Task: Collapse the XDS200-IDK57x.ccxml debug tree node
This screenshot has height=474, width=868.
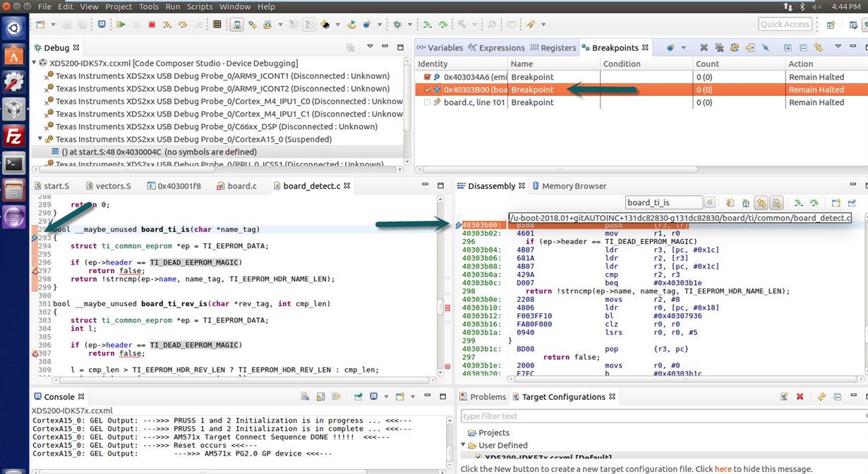Action: (35, 63)
